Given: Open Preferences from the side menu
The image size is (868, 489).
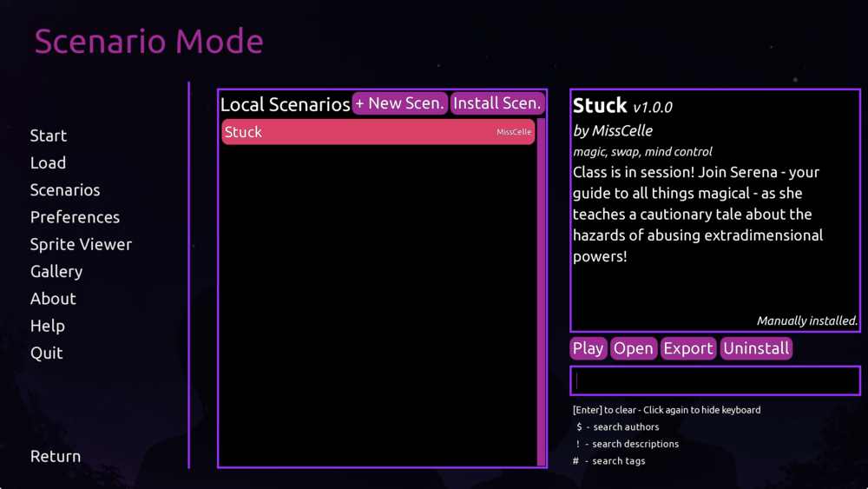Looking at the screenshot, I should point(75,217).
